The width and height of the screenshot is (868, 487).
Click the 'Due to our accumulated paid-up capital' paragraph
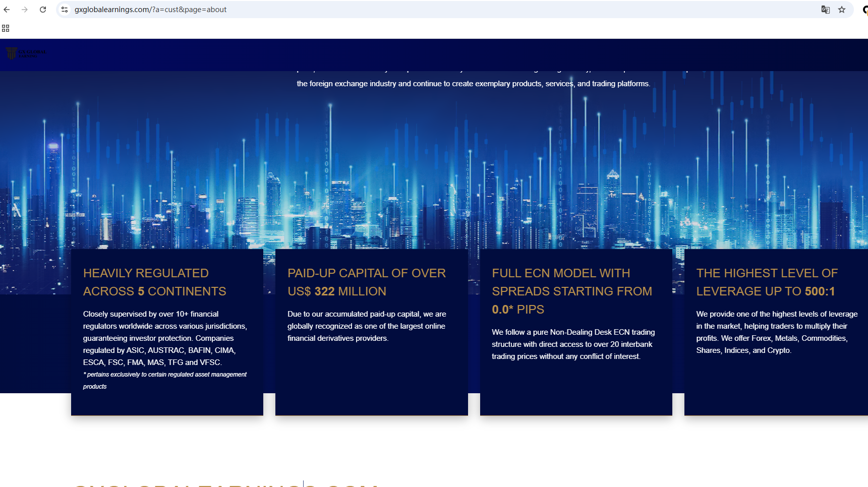pyautogui.click(x=367, y=326)
